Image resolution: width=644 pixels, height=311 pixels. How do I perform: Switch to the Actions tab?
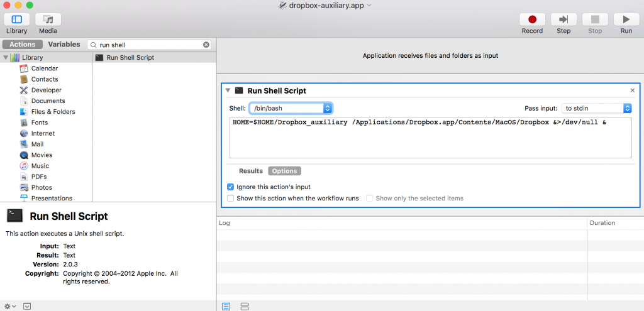(x=23, y=45)
